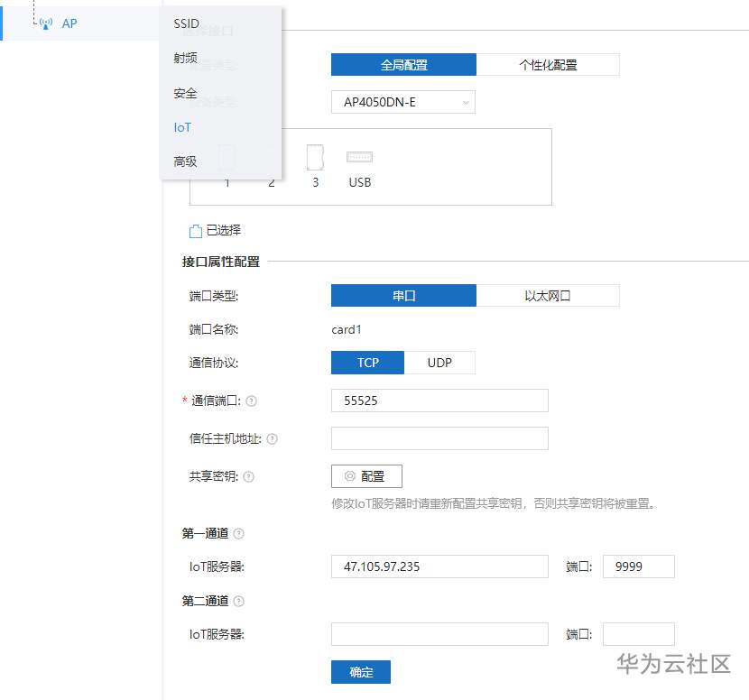Click the card1 port name text
749x700 pixels.
tap(347, 329)
